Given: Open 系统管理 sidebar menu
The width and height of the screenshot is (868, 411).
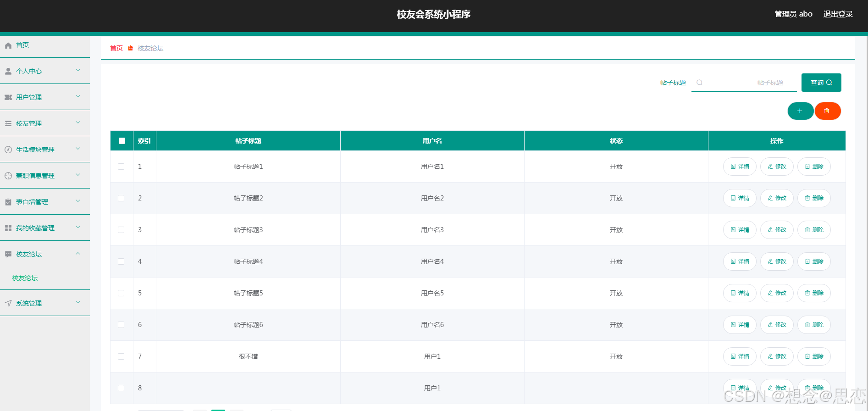Looking at the screenshot, I should 45,303.
